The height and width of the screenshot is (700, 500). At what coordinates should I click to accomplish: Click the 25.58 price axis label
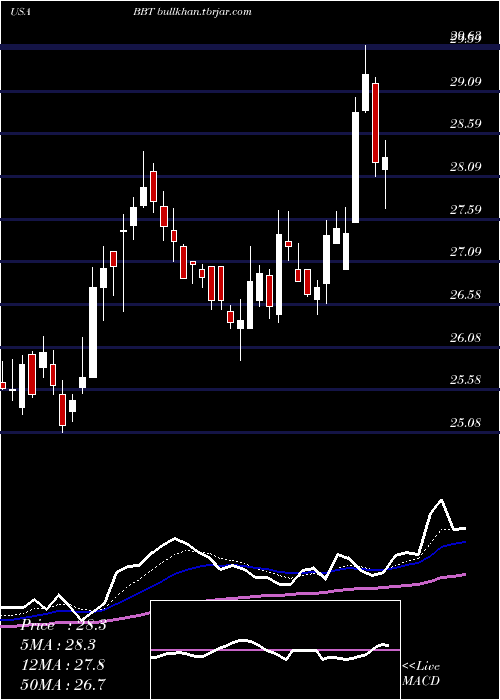click(x=465, y=380)
